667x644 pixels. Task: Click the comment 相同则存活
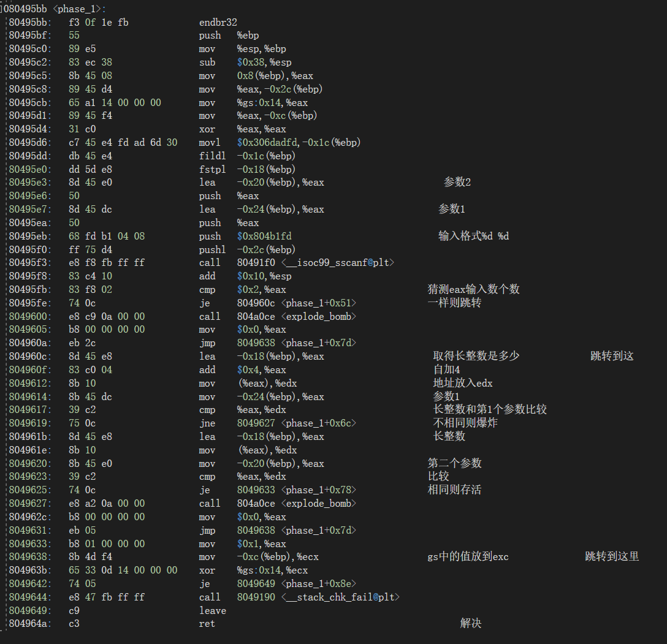tap(454, 490)
